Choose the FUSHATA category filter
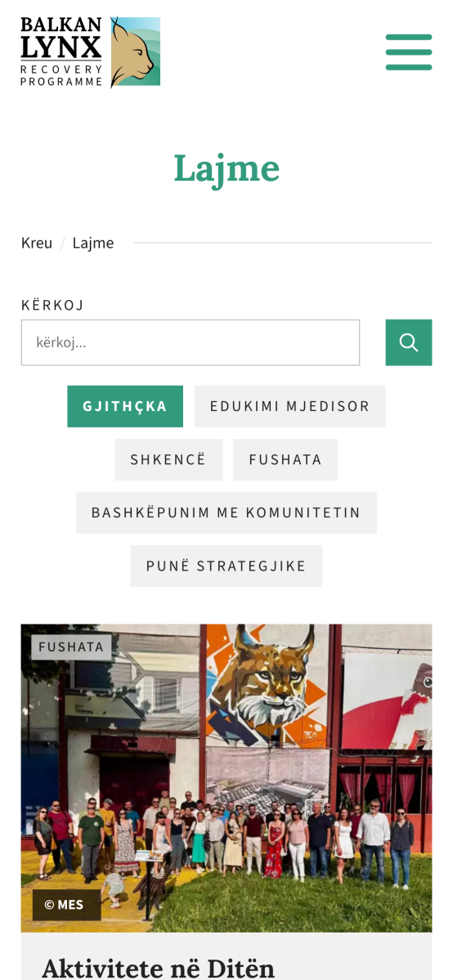This screenshot has width=453, height=980. [285, 459]
